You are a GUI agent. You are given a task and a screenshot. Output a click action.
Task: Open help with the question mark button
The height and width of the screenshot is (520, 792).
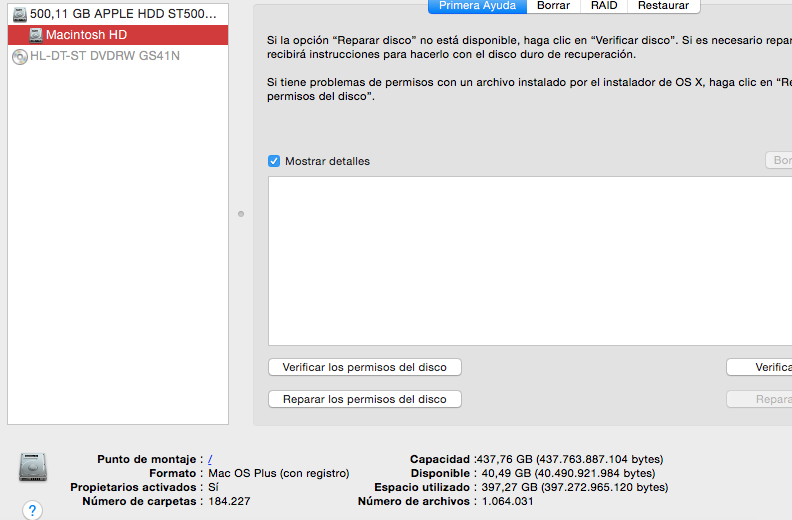pyautogui.click(x=32, y=510)
